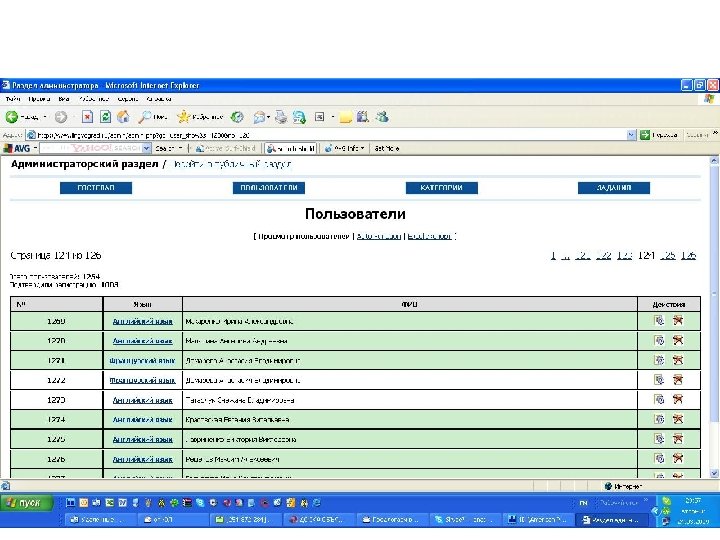Go to page 122 of users
Viewport: 720px width, 540px height.
click(603, 255)
